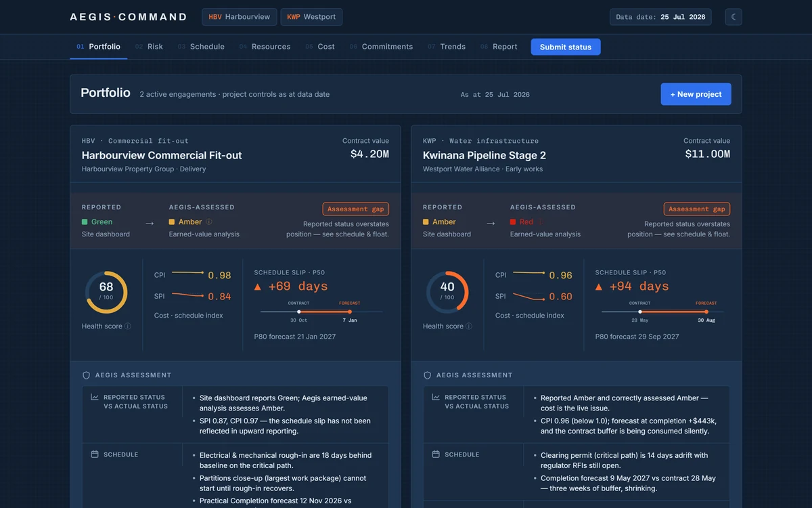Viewport: 812px width, 508px height.
Task: Click Harbourview Health score info icon
Action: point(128,326)
